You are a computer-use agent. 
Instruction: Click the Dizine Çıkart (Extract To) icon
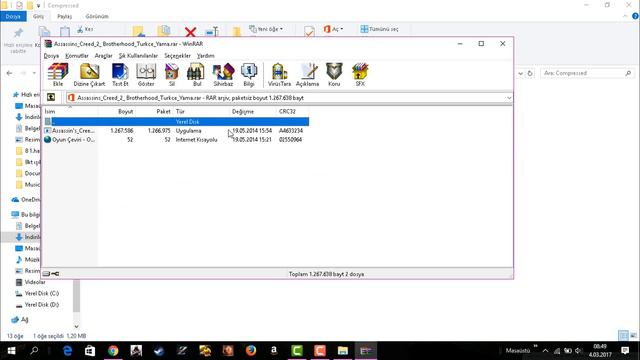pos(89,75)
